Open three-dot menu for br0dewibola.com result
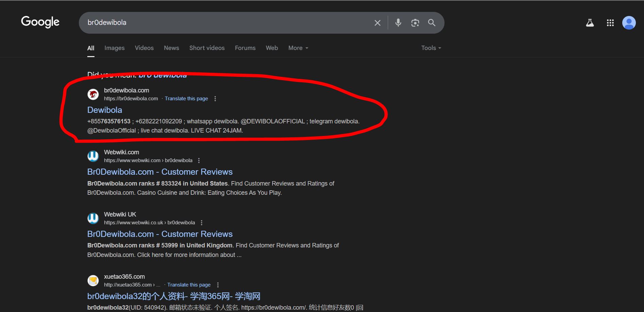644x312 pixels. (215, 99)
